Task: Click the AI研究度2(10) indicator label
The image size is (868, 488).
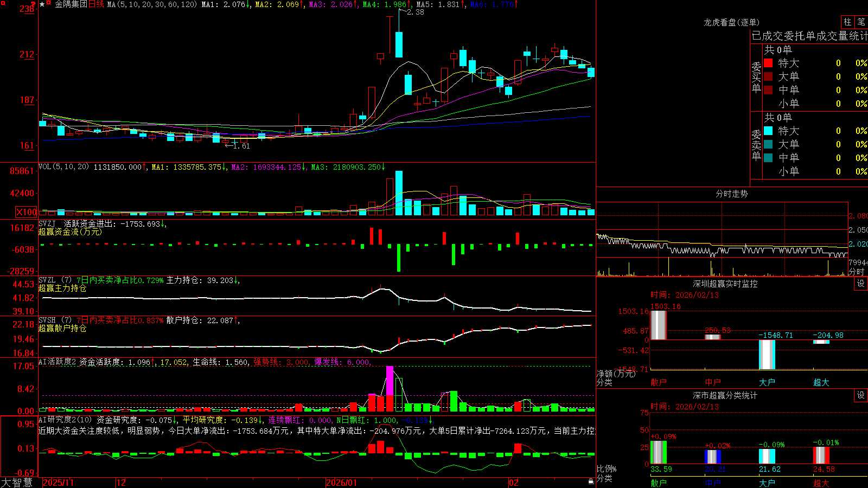Action: (65, 420)
